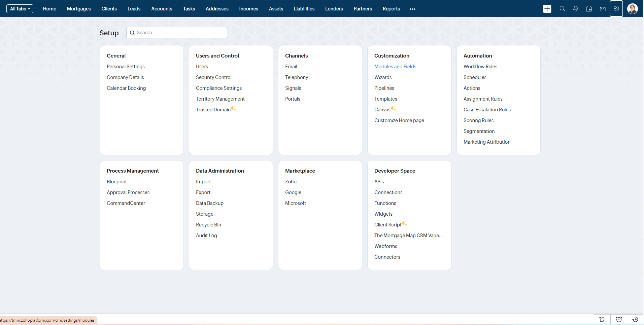Open Workflow Rules under Automation

point(480,67)
